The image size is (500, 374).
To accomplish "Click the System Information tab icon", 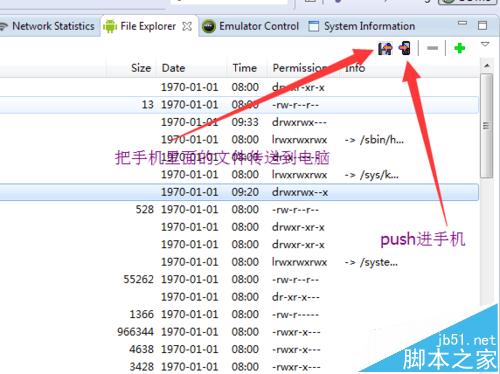I will [313, 26].
